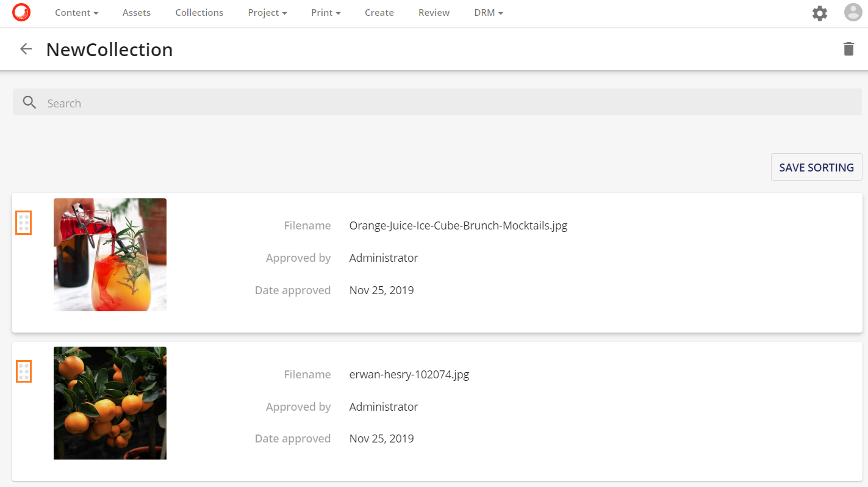Navigate to the Collections section
Viewport: 868px width, 487px height.
click(199, 12)
